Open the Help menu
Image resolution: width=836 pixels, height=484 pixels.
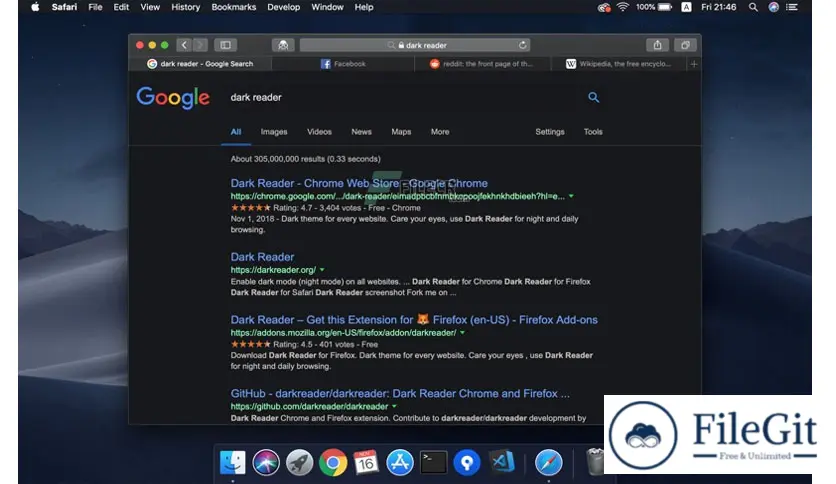click(364, 7)
